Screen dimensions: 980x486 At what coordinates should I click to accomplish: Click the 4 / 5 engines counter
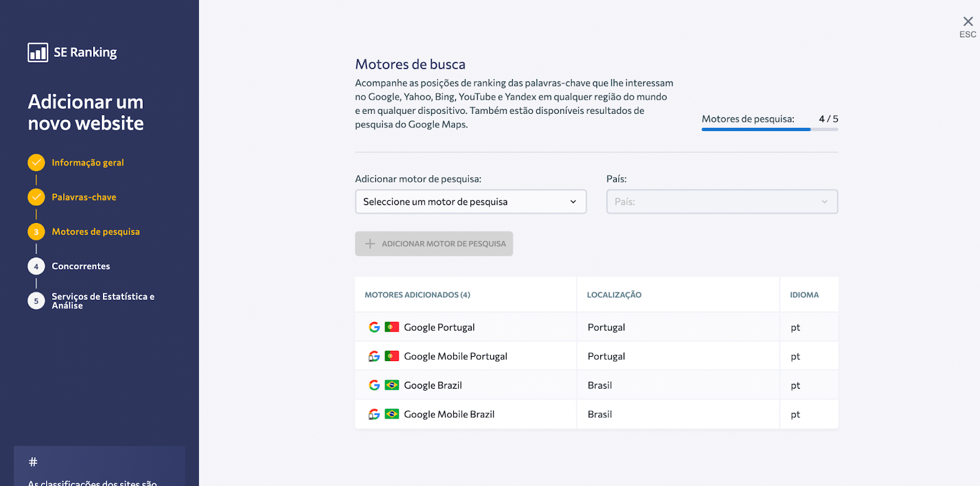(x=828, y=119)
